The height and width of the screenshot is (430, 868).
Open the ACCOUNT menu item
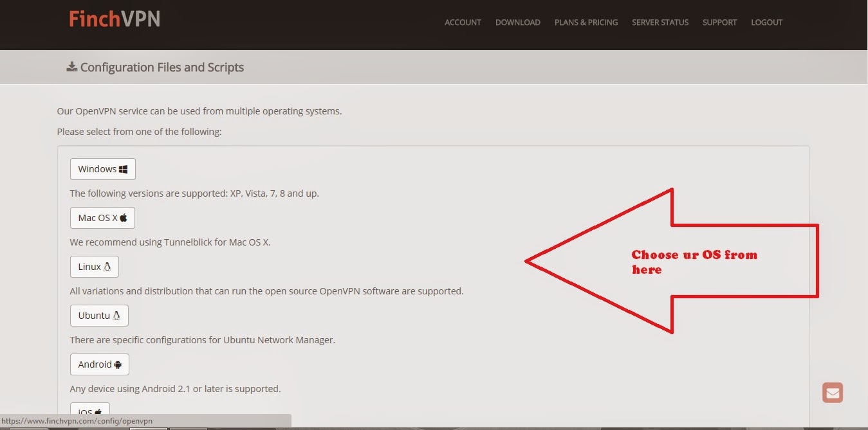coord(463,22)
